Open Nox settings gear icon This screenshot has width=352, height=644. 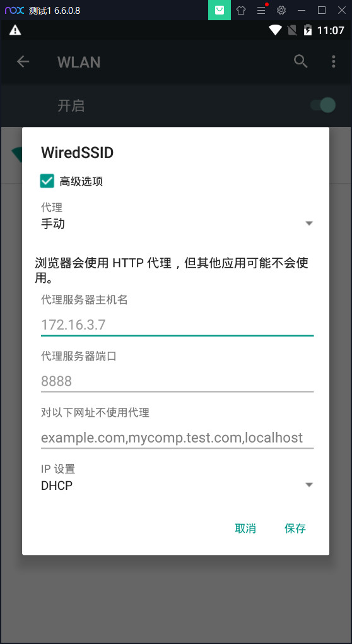(x=281, y=10)
